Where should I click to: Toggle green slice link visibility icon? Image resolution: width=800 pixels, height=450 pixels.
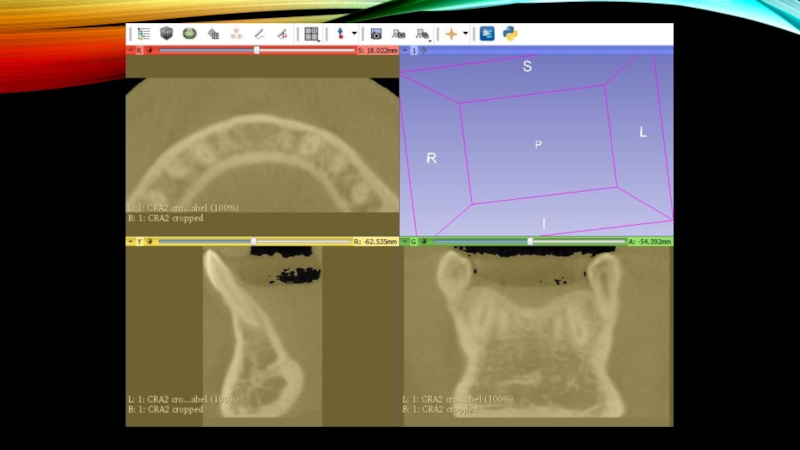pyautogui.click(x=423, y=241)
